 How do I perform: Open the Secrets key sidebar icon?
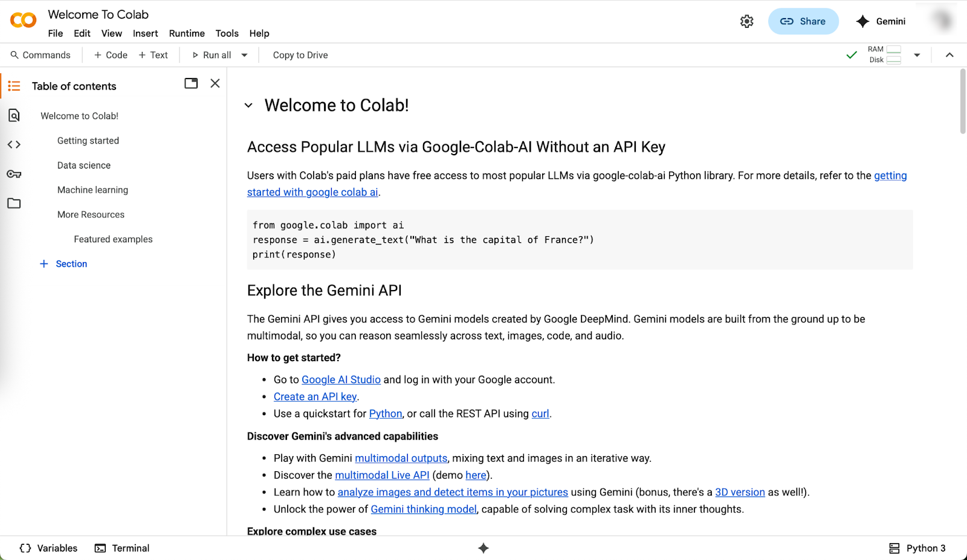pyautogui.click(x=14, y=174)
